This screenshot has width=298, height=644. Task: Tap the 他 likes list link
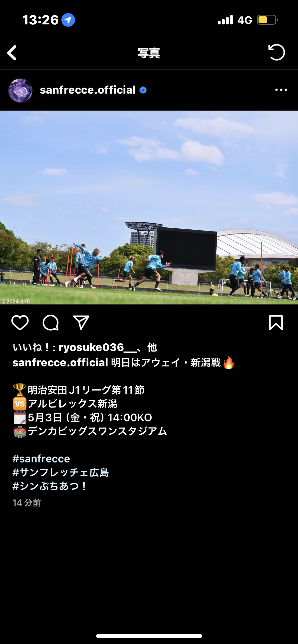tap(152, 347)
